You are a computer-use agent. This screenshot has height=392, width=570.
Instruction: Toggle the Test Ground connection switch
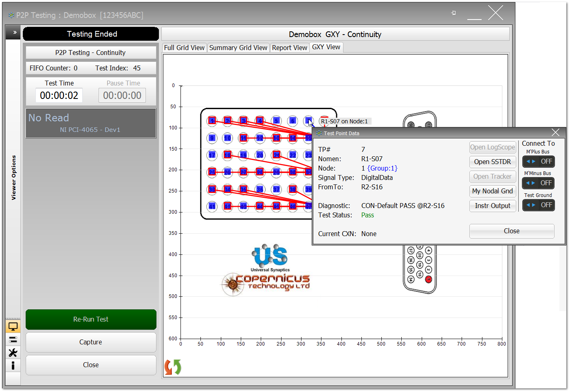(538, 205)
